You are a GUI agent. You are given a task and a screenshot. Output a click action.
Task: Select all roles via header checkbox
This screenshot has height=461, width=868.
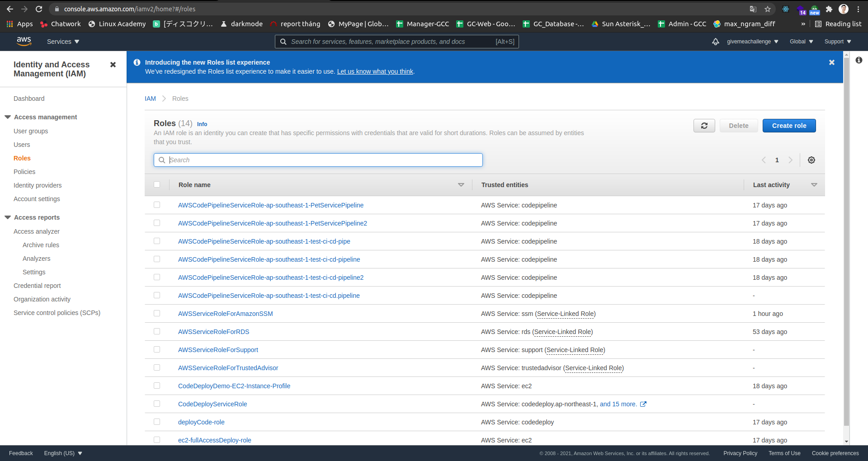point(157,184)
